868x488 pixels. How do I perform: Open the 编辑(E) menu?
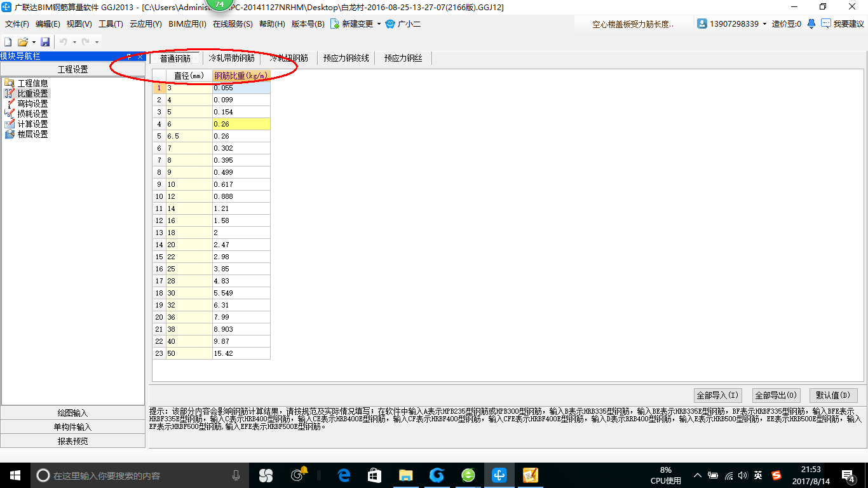(x=48, y=24)
